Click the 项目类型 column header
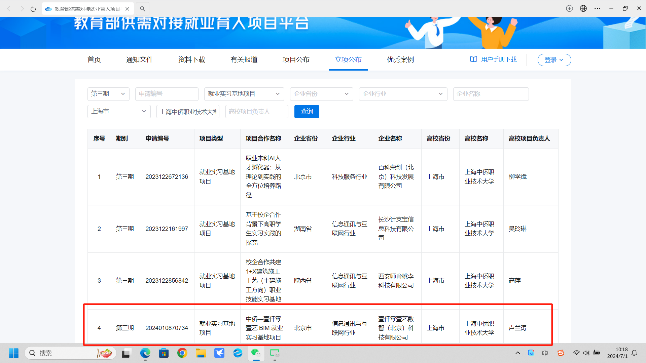Image resolution: width=646 pixels, height=363 pixels. tap(211, 139)
